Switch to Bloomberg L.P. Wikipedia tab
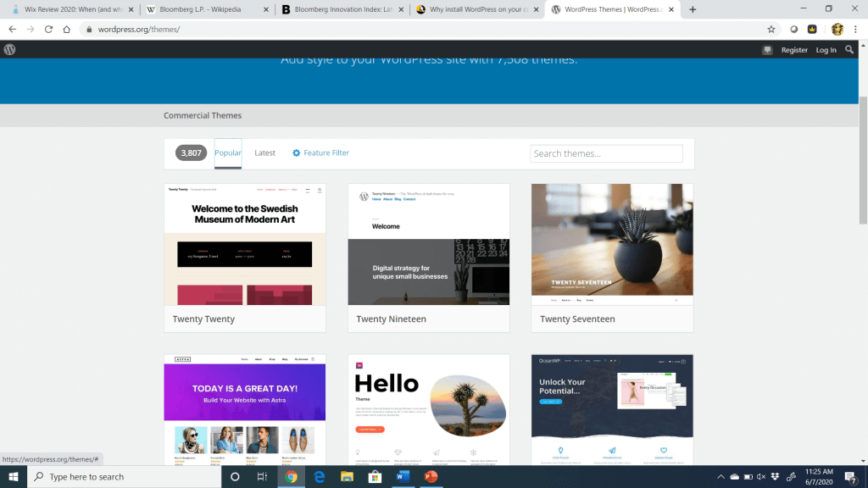 coord(207,9)
